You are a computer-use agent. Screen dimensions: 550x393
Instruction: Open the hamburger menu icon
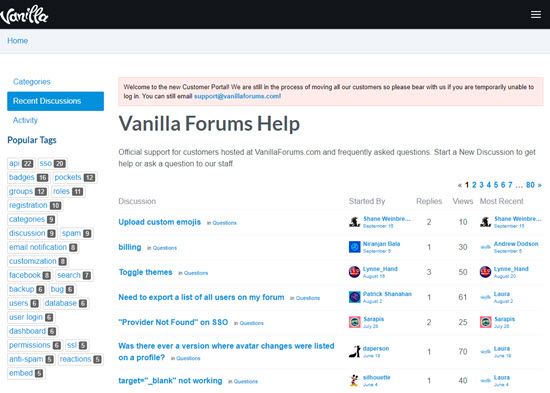(x=536, y=14)
